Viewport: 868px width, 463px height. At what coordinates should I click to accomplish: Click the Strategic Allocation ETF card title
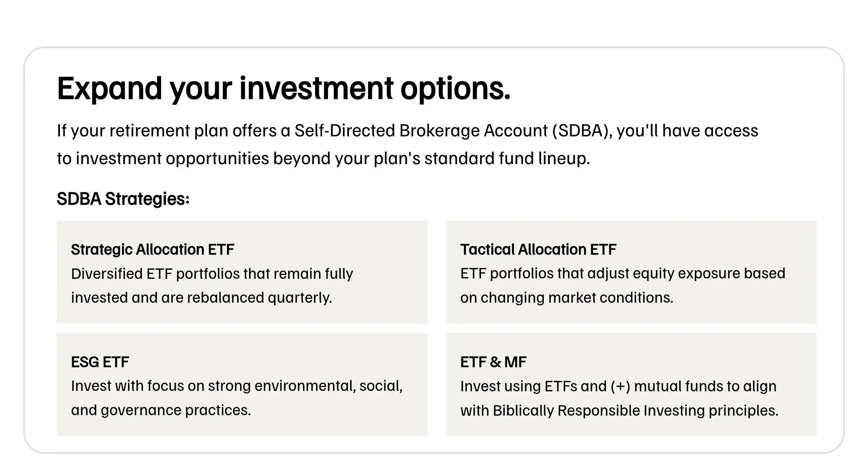[x=152, y=249]
